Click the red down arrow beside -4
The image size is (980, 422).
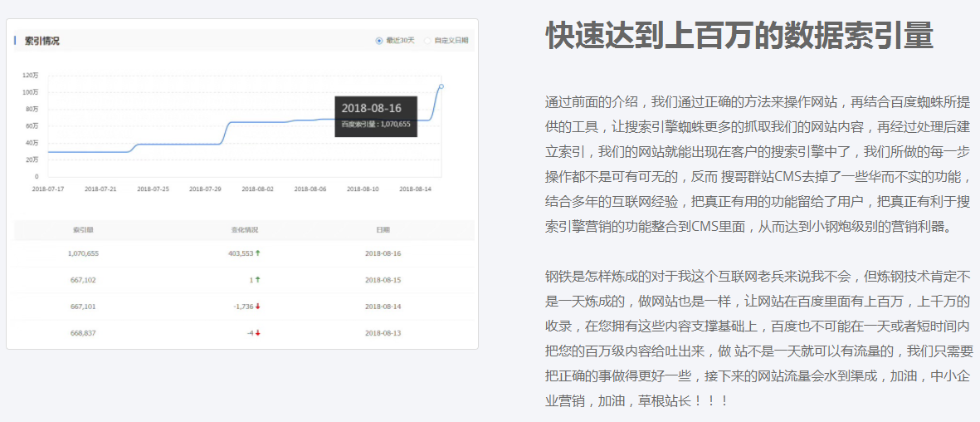point(258,333)
